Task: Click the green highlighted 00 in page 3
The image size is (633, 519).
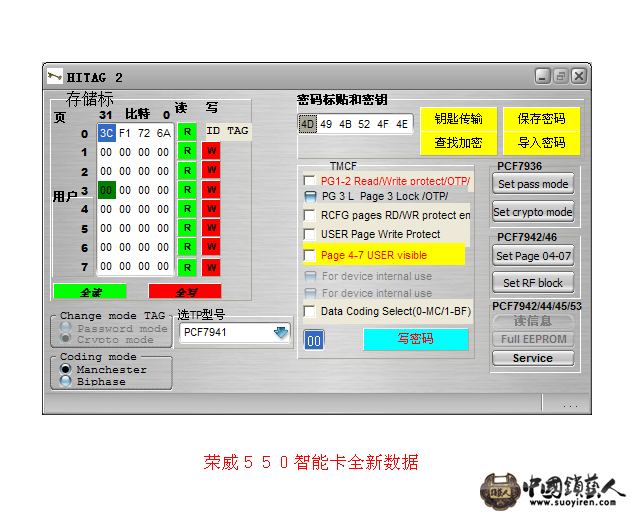Action: [107, 190]
